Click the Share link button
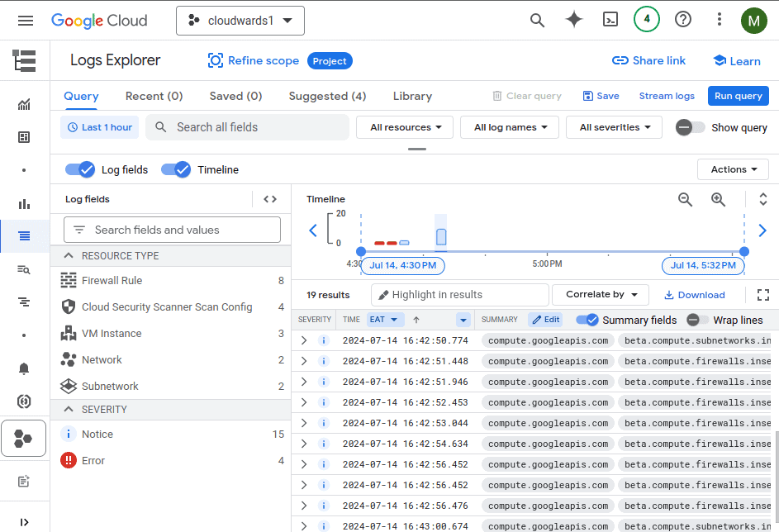Viewport: 779px width, 532px height. tap(648, 60)
